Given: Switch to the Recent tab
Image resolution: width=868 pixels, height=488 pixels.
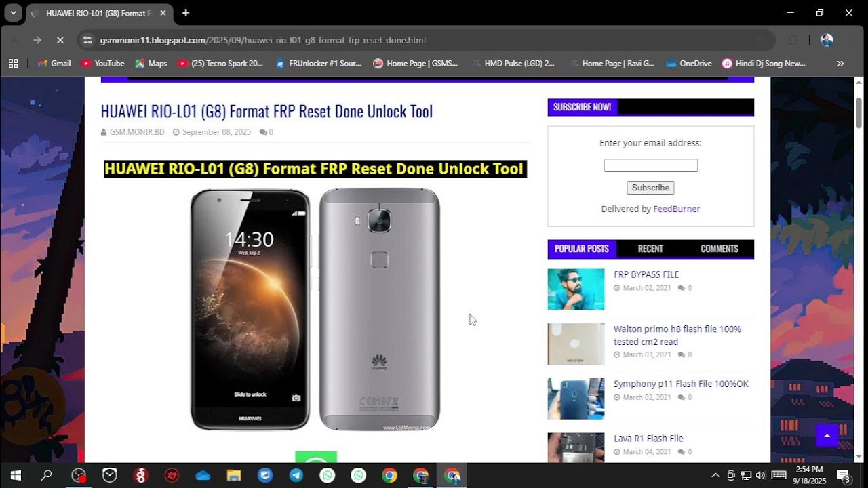Looking at the screenshot, I should [x=650, y=249].
